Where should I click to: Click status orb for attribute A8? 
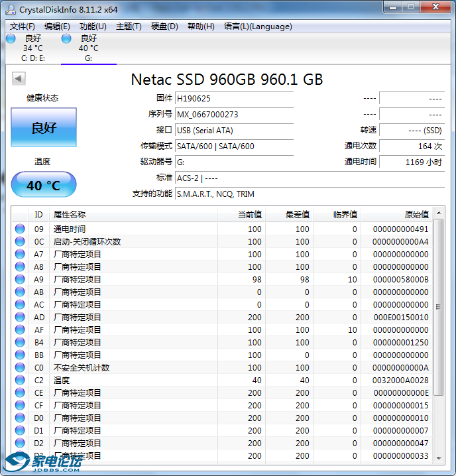pyautogui.click(x=20, y=267)
